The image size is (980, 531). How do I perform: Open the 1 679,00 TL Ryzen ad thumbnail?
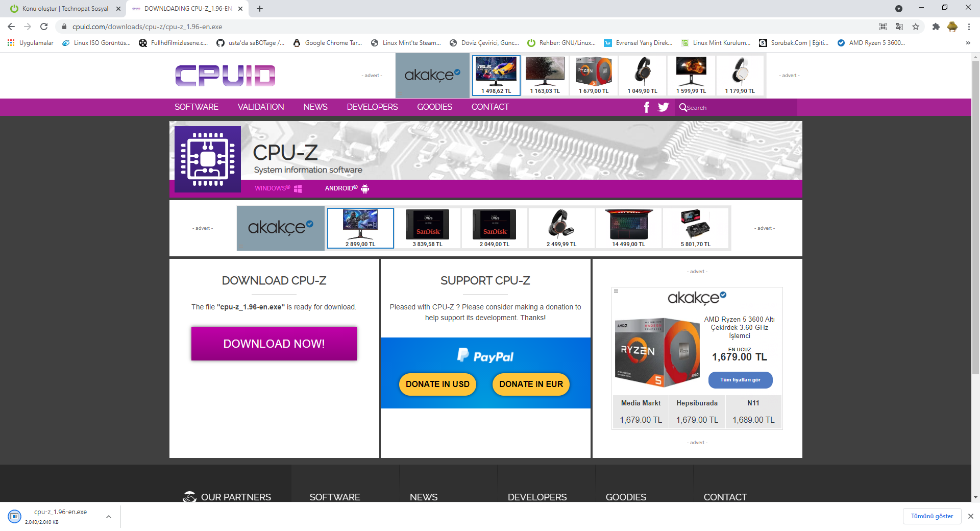coord(594,76)
